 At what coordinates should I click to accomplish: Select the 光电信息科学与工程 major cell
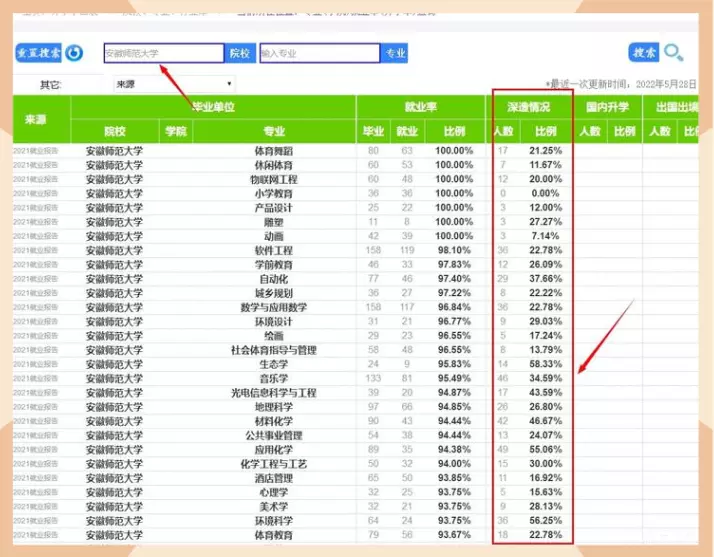pos(274,393)
